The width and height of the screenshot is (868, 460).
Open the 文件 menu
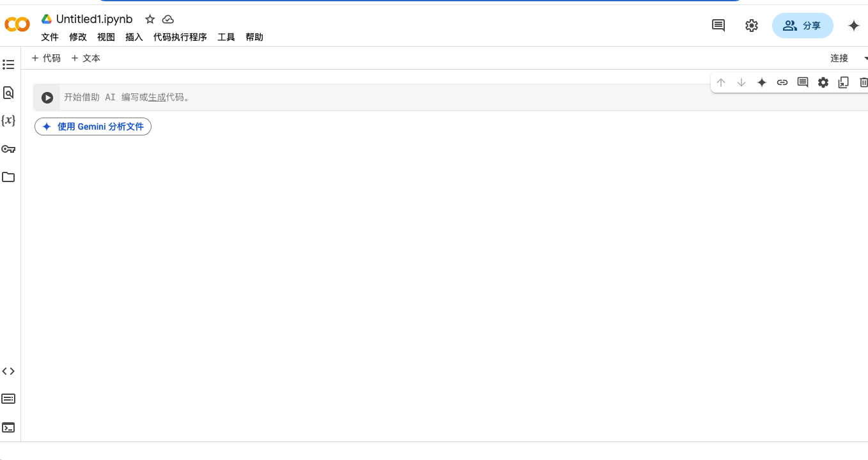point(50,37)
